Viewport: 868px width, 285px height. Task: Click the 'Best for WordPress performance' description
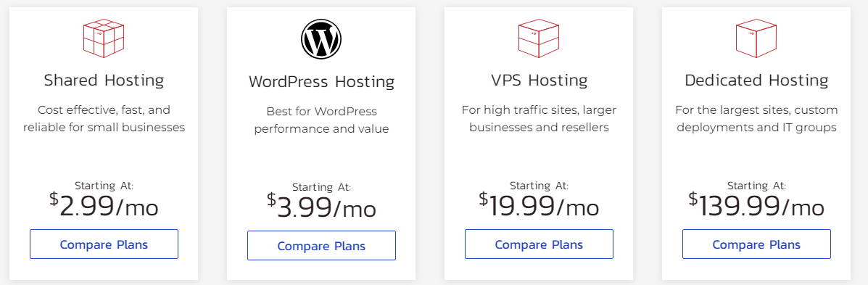click(x=322, y=120)
